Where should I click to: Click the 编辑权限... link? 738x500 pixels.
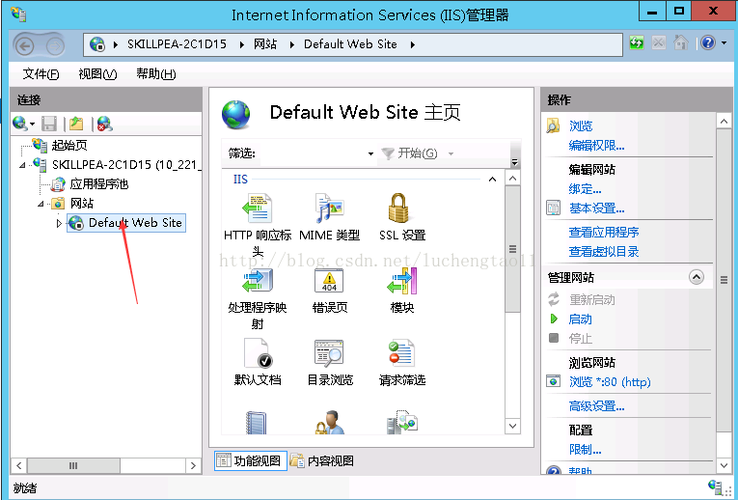(596, 146)
